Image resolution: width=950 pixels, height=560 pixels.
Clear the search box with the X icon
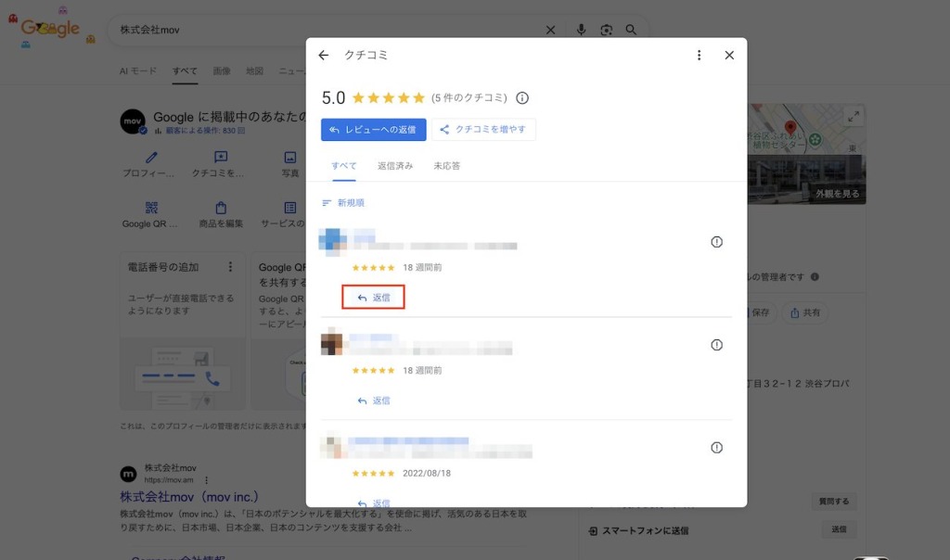coord(550,30)
